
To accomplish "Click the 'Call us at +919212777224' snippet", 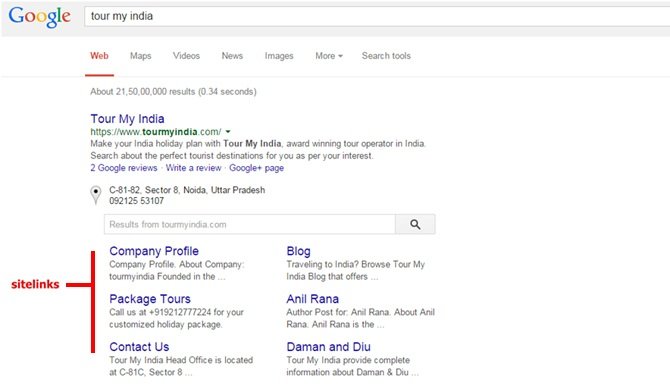I will tap(176, 318).
